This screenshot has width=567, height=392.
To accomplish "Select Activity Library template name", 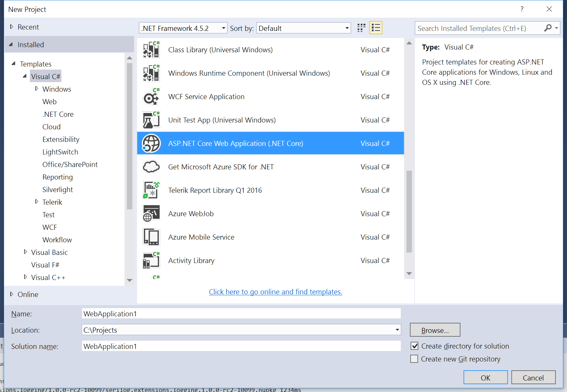I will [x=191, y=261].
